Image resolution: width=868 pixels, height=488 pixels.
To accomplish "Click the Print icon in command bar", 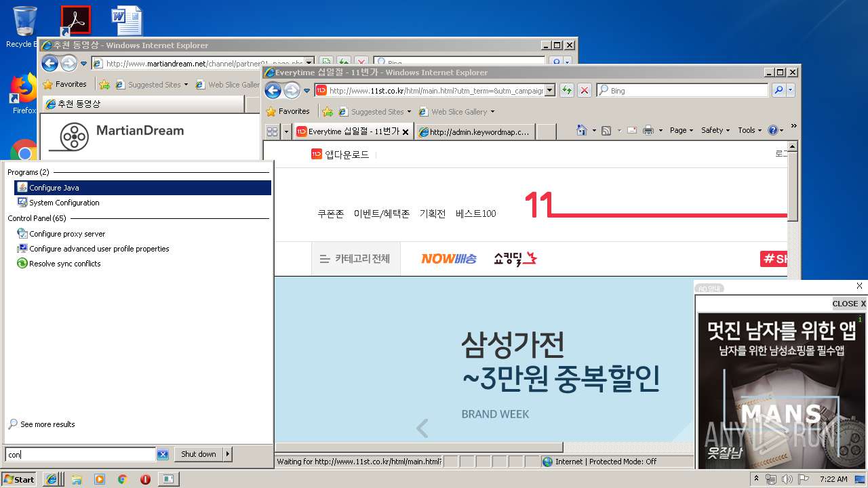I will [648, 130].
